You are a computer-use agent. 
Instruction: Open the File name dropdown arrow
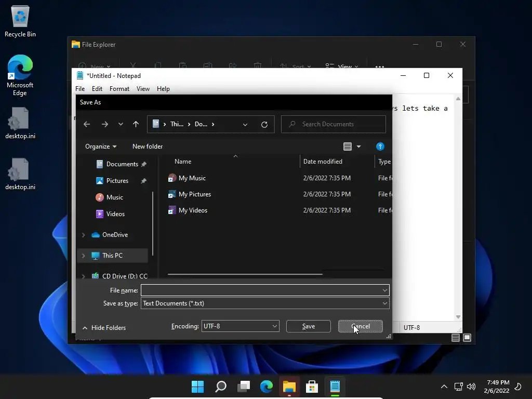click(385, 290)
